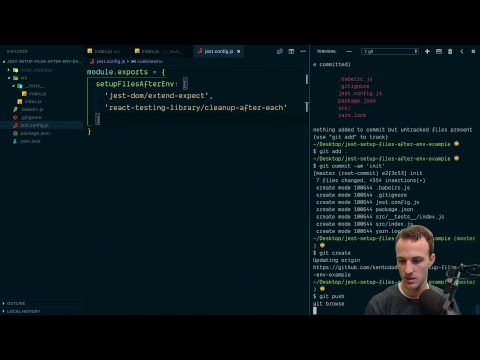Split the editor with the split icon
Viewport: 480px width, 360px height.
[291, 51]
